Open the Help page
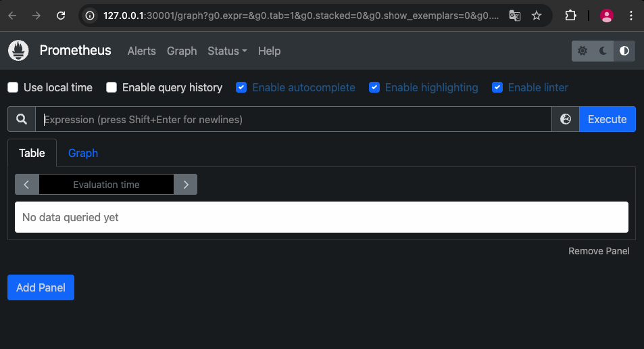644x349 pixels. [x=270, y=51]
